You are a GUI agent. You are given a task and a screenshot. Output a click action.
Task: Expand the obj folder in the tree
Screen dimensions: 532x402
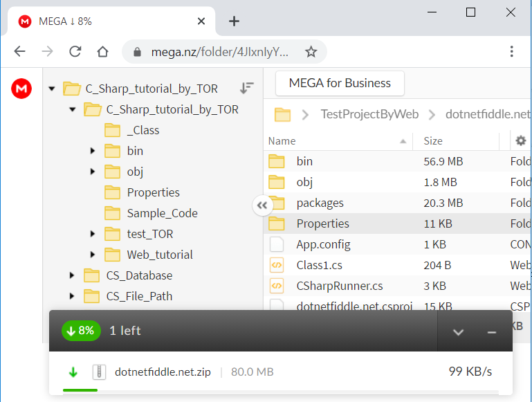[92, 172]
